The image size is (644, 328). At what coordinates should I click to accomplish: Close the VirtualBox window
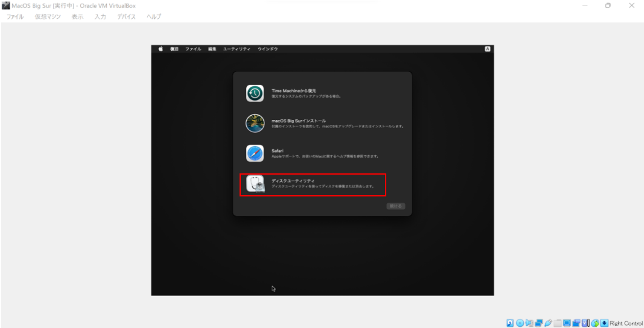tap(632, 5)
